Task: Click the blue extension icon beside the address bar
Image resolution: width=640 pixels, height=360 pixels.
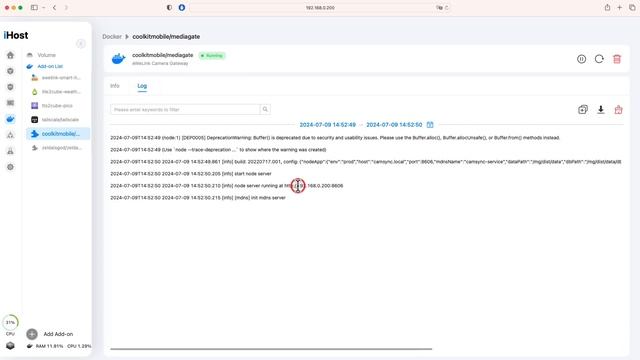Action: coord(182,7)
